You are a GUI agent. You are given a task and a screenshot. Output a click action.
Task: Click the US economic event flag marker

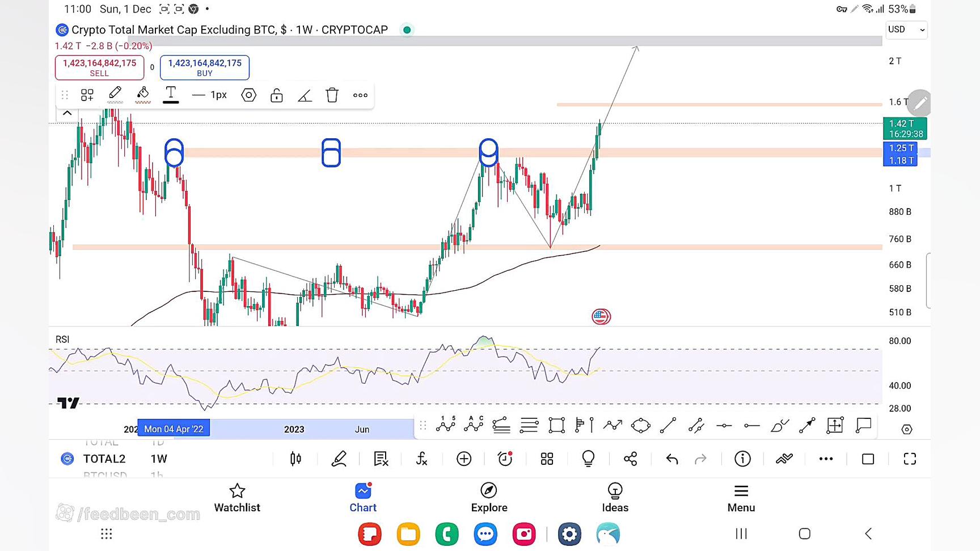click(x=601, y=316)
